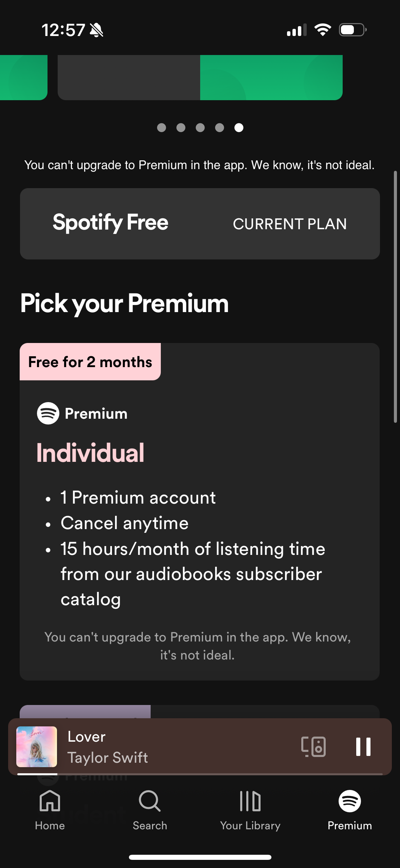Pause Lover by Taylor Swift
Viewport: 400px width, 868px height.
pyautogui.click(x=363, y=747)
